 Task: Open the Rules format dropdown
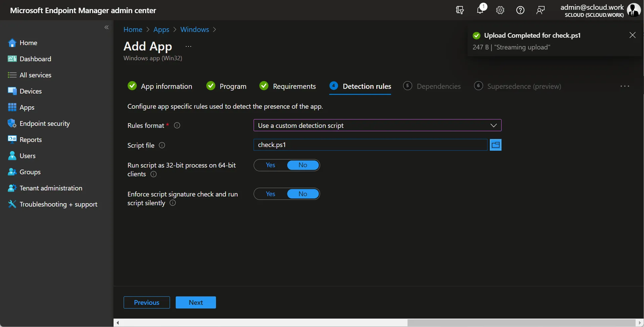[377, 125]
